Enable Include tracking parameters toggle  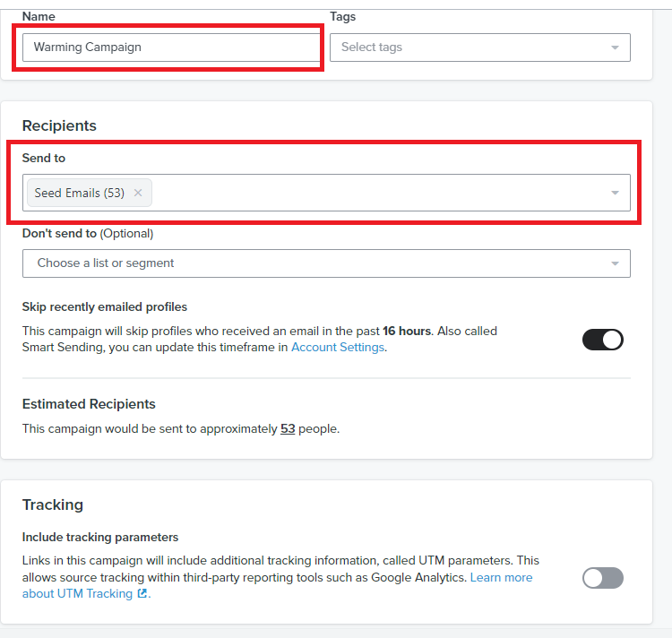603,578
